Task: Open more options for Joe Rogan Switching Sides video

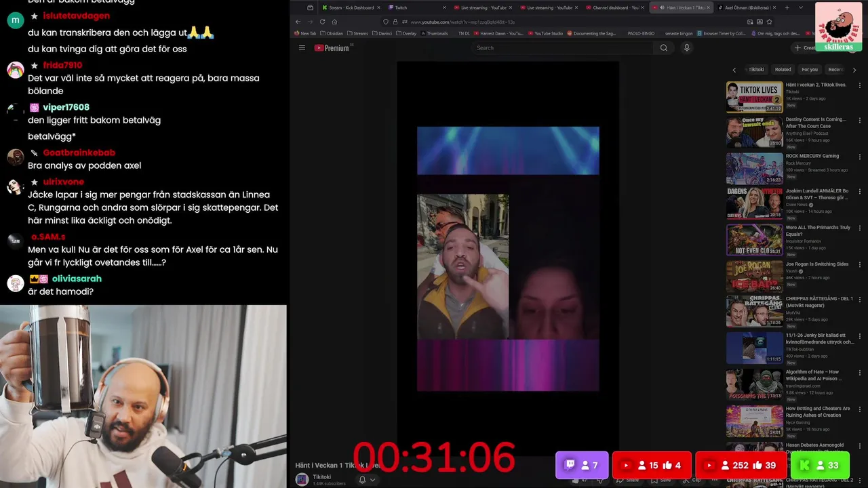Action: point(860,265)
